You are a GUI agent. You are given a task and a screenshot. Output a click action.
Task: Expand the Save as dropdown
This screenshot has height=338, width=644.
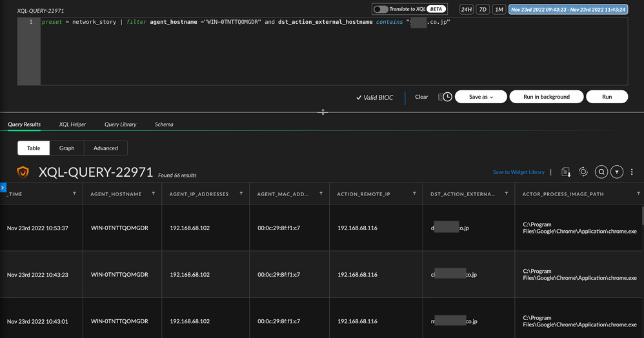(x=480, y=97)
